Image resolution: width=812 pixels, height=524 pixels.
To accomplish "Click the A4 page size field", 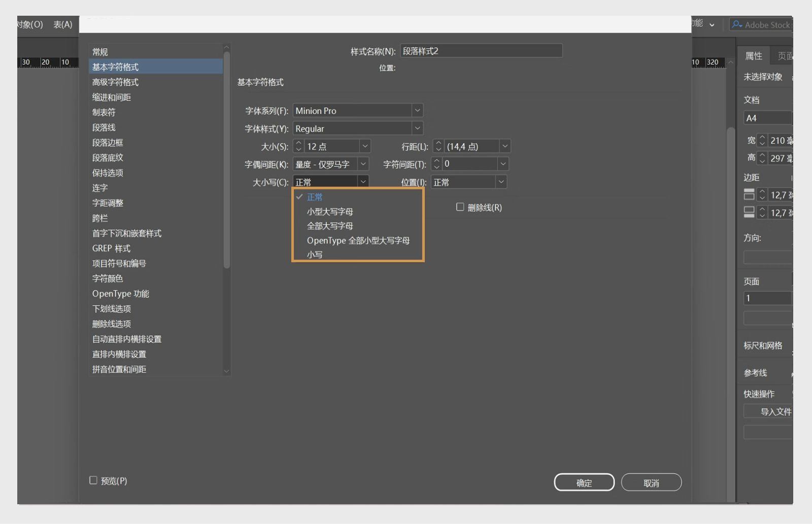I will (768, 118).
